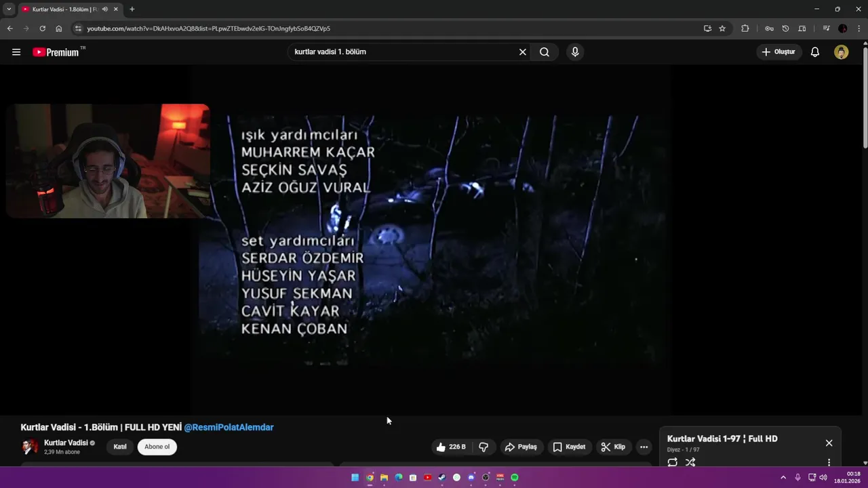Open the Chrome profile avatar
868x488 pixels.
[843, 28]
